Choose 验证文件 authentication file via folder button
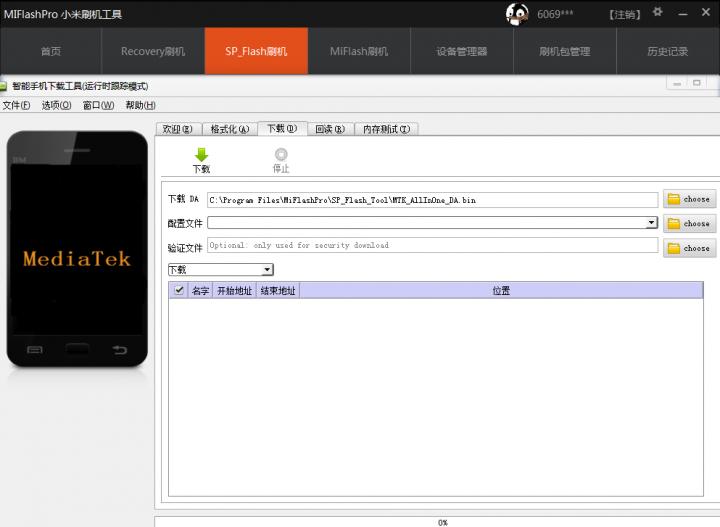This screenshot has width=720, height=527. coord(689,248)
